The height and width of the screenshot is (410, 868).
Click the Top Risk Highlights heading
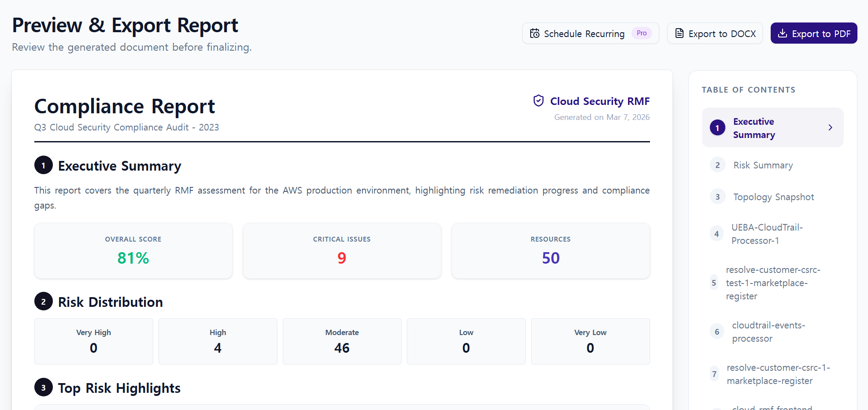click(x=119, y=388)
